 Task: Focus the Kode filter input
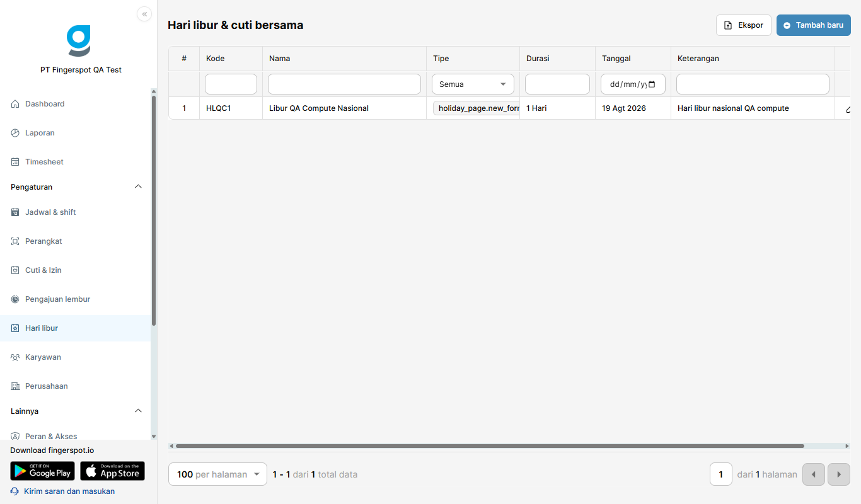(231, 84)
